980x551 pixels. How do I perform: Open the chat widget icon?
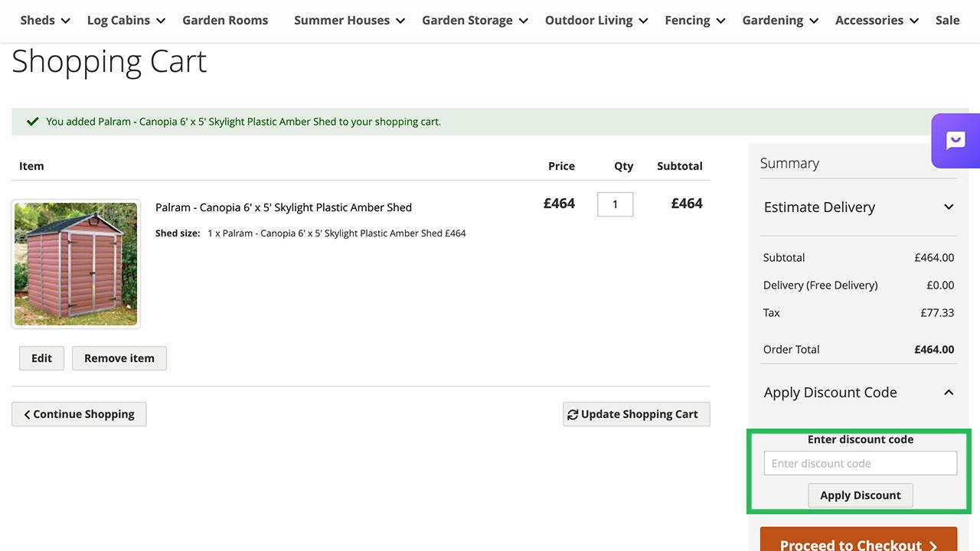955,141
